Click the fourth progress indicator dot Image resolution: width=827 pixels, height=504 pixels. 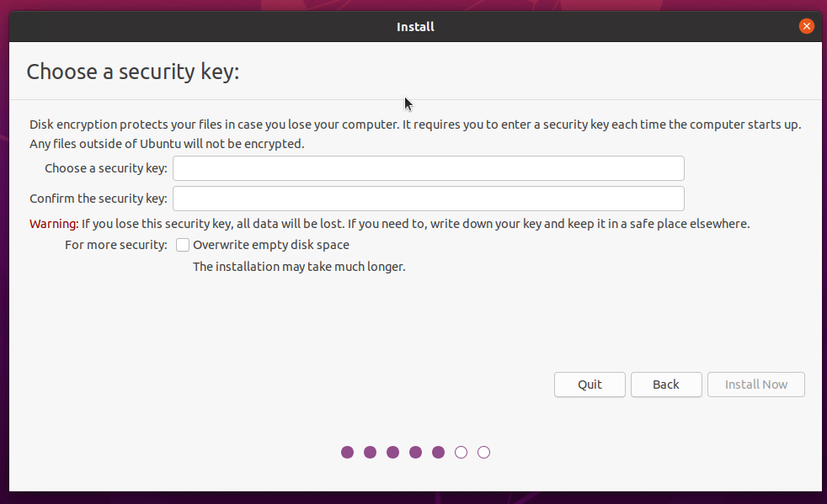(415, 452)
